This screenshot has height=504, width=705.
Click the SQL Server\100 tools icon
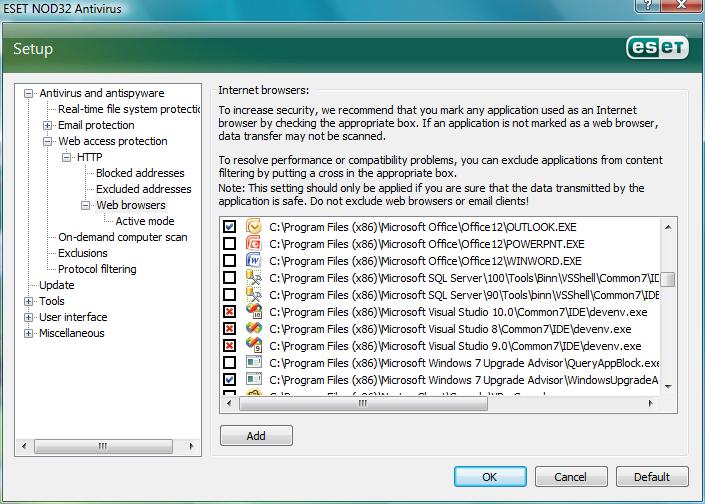coord(254,277)
